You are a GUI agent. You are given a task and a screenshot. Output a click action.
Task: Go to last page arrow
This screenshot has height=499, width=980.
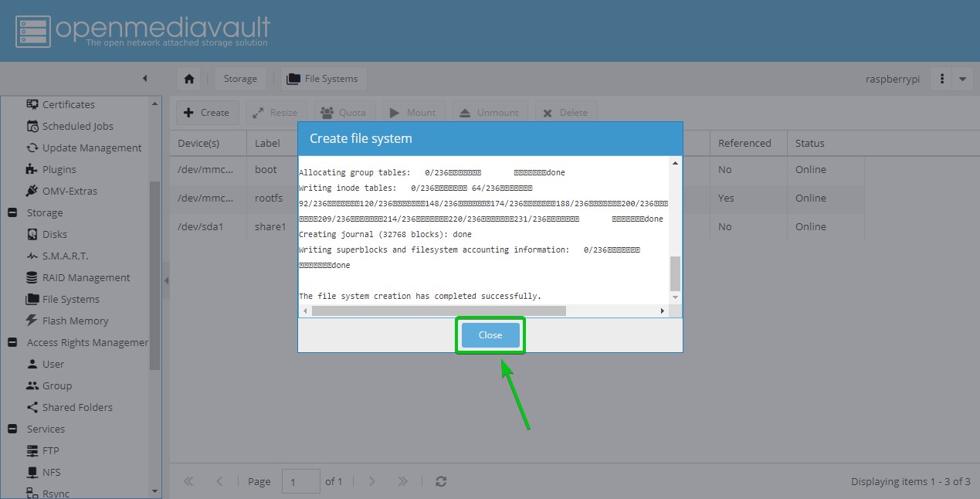402,481
